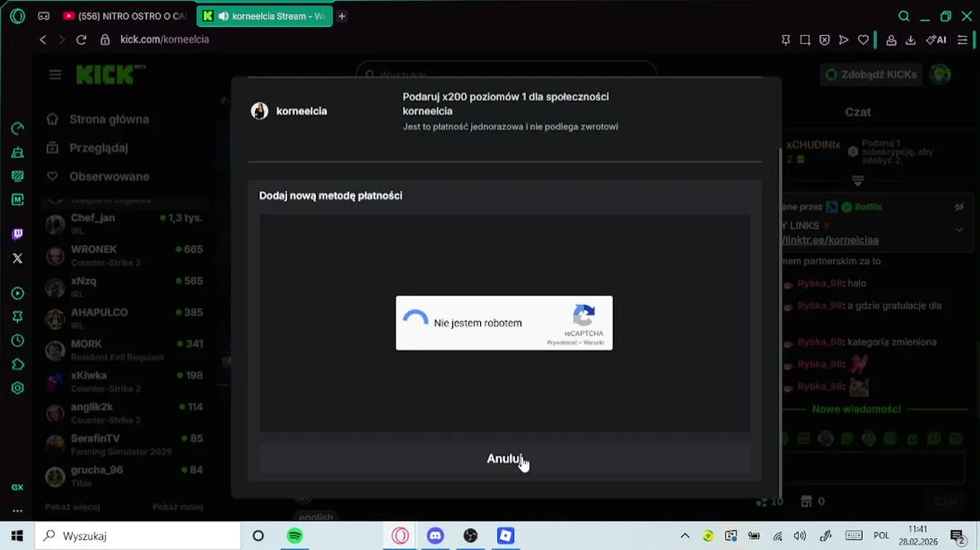Click the browser tab search magnifier
980x550 pixels.
(904, 16)
